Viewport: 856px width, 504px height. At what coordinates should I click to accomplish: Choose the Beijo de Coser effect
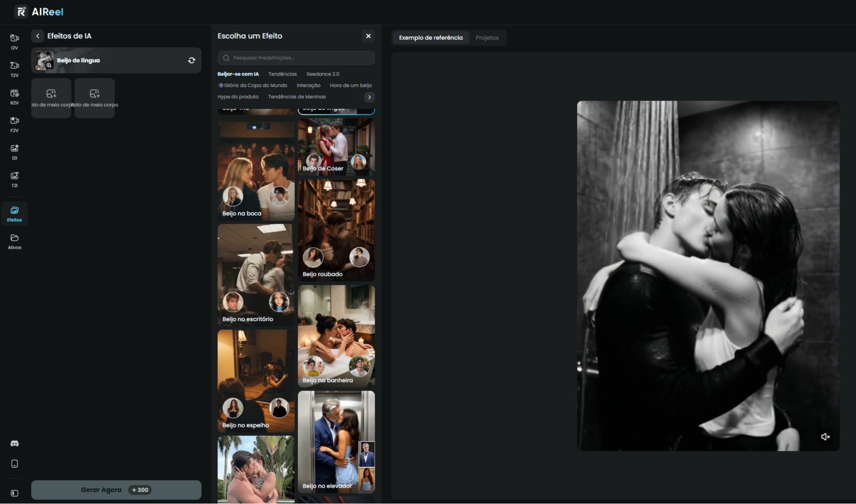point(336,147)
